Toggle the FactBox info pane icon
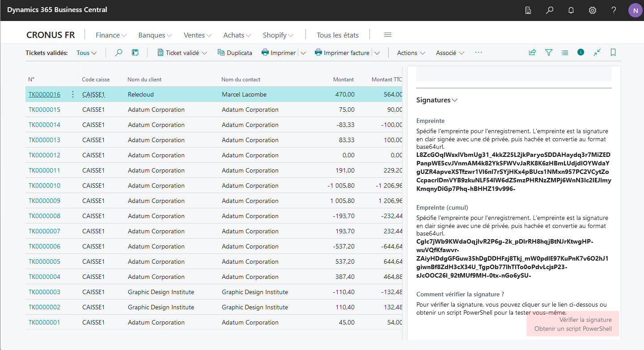The image size is (644, 350). [x=581, y=52]
